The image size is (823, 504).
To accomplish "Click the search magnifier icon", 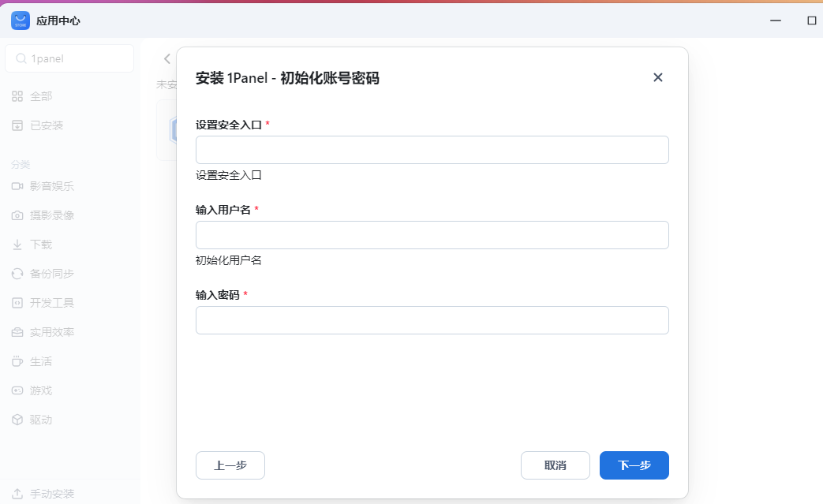I will pos(21,58).
